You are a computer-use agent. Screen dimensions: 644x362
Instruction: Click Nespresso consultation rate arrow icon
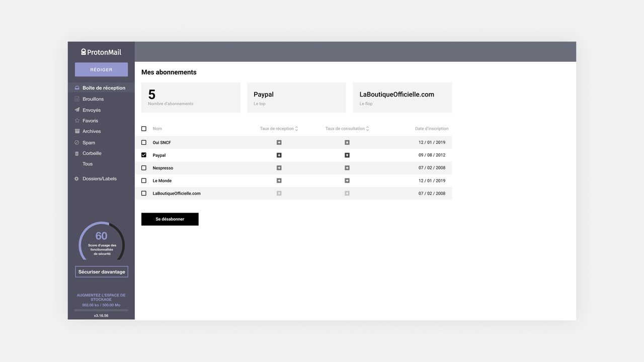tap(347, 168)
